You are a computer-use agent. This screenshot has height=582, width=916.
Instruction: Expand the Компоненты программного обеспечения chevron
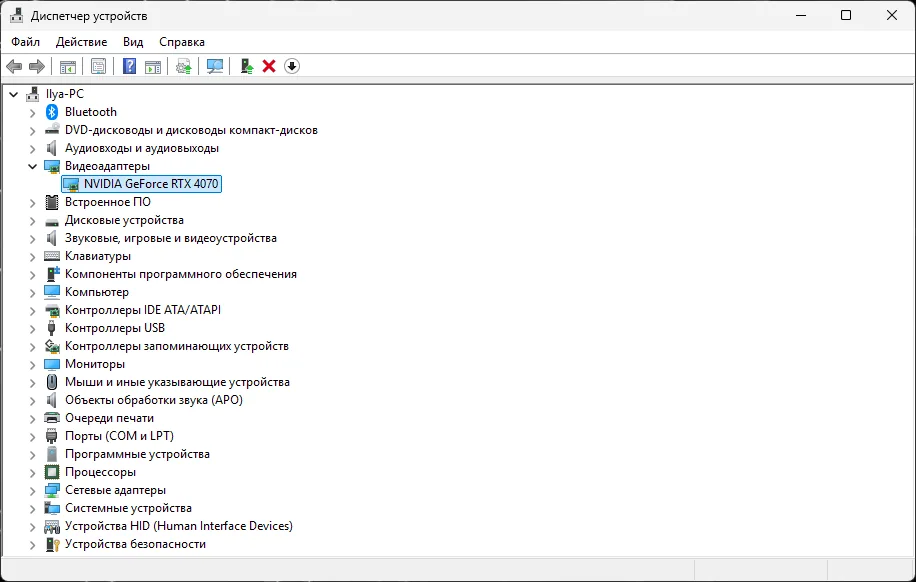32,275
